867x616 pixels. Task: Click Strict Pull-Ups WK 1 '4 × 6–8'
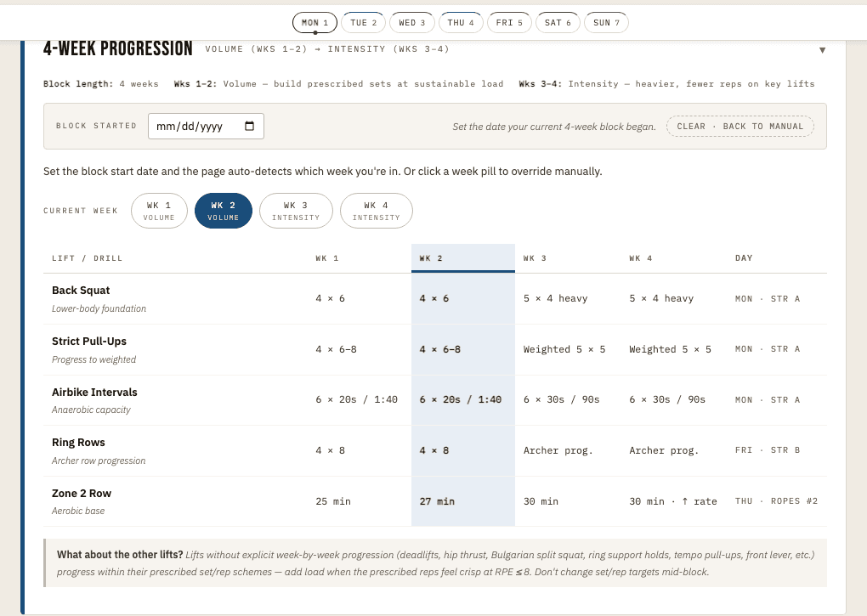click(x=337, y=349)
